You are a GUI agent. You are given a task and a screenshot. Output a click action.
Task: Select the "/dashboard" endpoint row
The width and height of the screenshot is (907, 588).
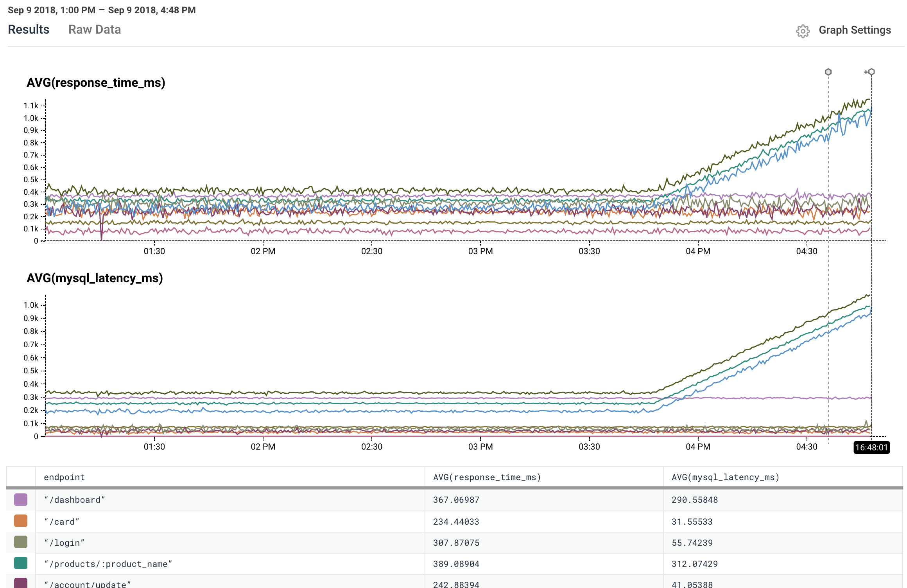tap(74, 500)
